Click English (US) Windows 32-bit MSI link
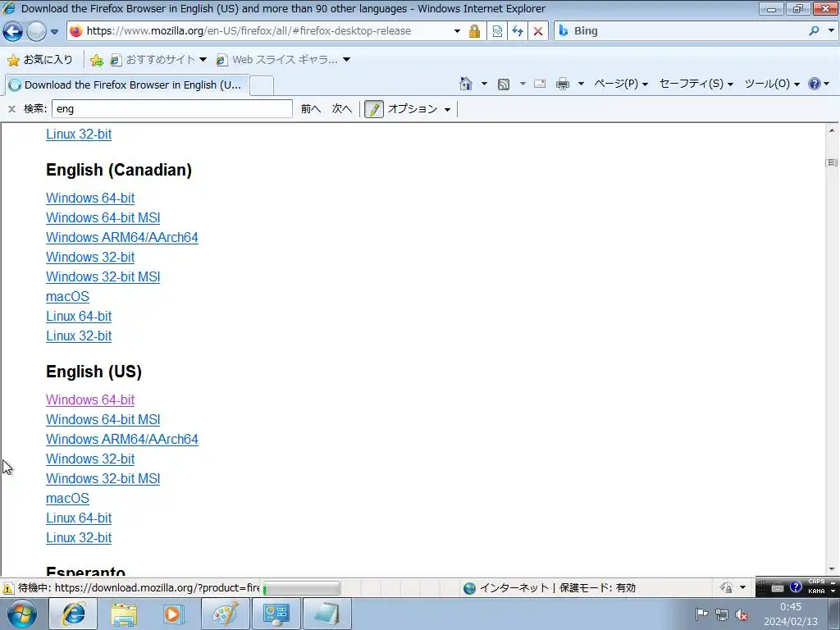Image resolution: width=840 pixels, height=630 pixels. tap(103, 479)
